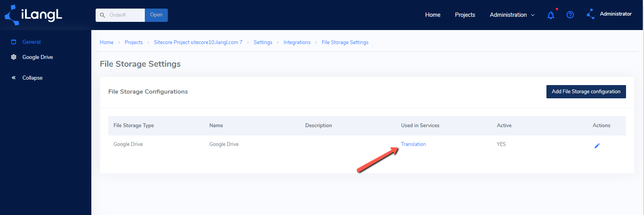Click the Active column header
644x215 pixels.
coord(504,126)
